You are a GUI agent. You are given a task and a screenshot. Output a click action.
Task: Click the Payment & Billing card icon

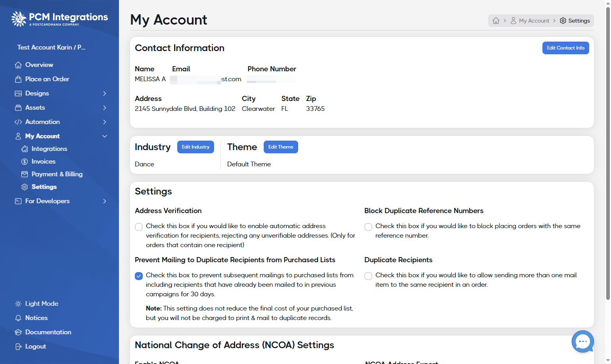point(25,174)
